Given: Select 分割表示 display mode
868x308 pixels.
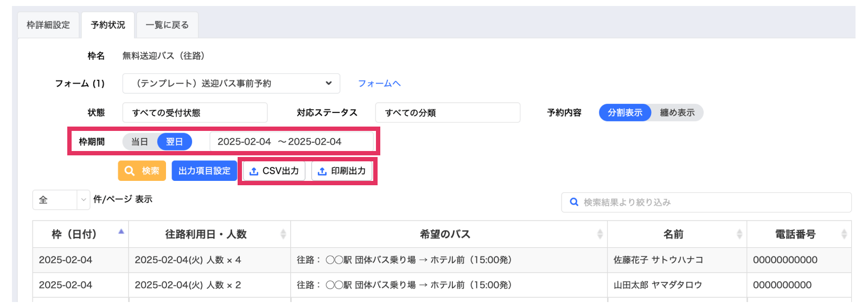Looking at the screenshot, I should [x=625, y=112].
